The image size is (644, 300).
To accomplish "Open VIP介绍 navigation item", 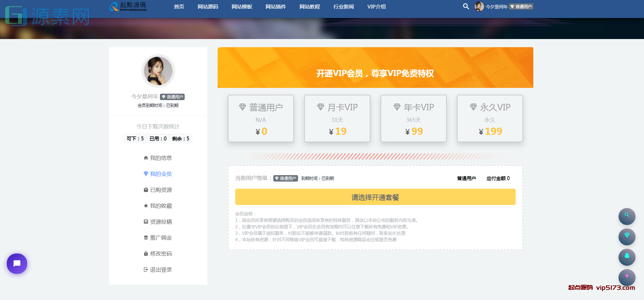I will pos(376,6).
